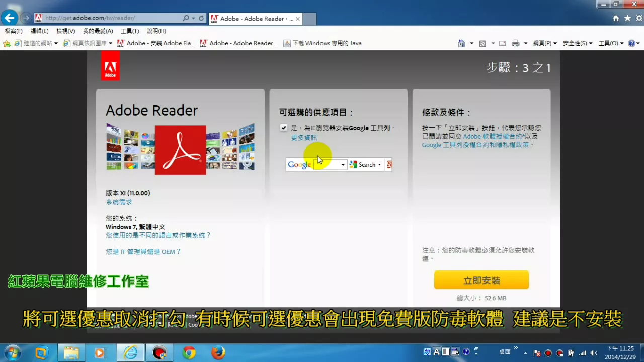The width and height of the screenshot is (644, 362).
Task: Click the help question mark icon
Action: click(x=631, y=43)
